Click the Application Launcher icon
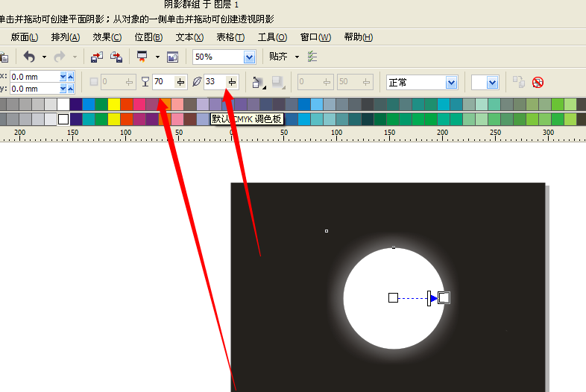Screen dimensions: 586x392 [x=142, y=57]
